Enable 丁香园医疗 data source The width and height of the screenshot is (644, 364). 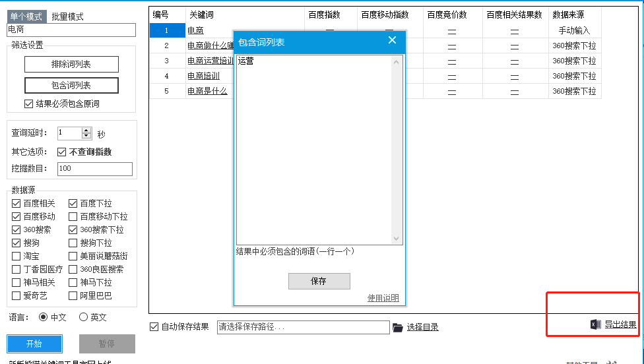point(16,269)
